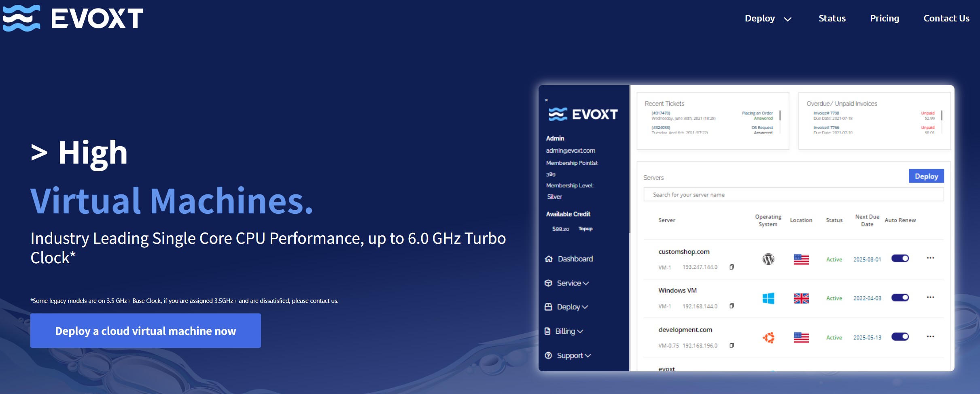The height and width of the screenshot is (394, 980).
Task: Select the WordPress icon for customshop.com
Action: pyautogui.click(x=768, y=259)
